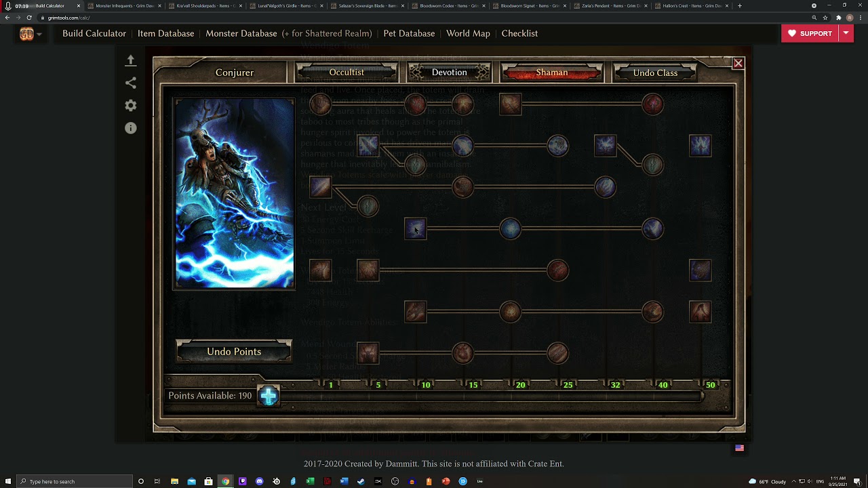The image size is (868, 488).
Task: Click the Shaman mastery progress bar
Action: point(493,396)
